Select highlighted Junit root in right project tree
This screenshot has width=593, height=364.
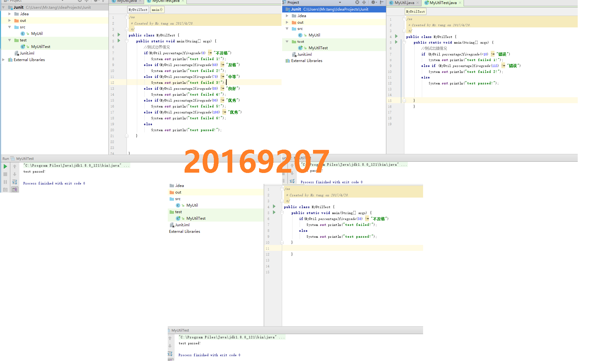click(x=334, y=9)
